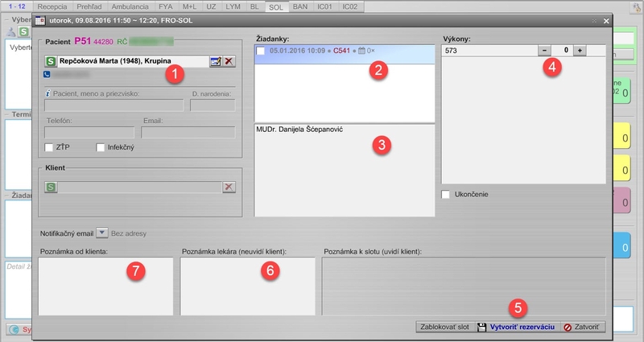This screenshot has width=644, height=342.
Task: Increase procedure 573 count with plus
Action: point(580,50)
